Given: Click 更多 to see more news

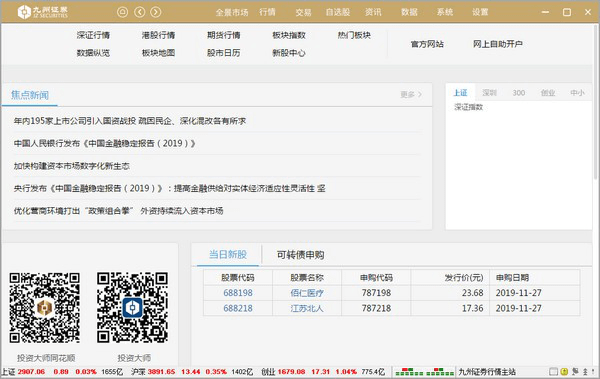Looking at the screenshot, I should [411, 94].
